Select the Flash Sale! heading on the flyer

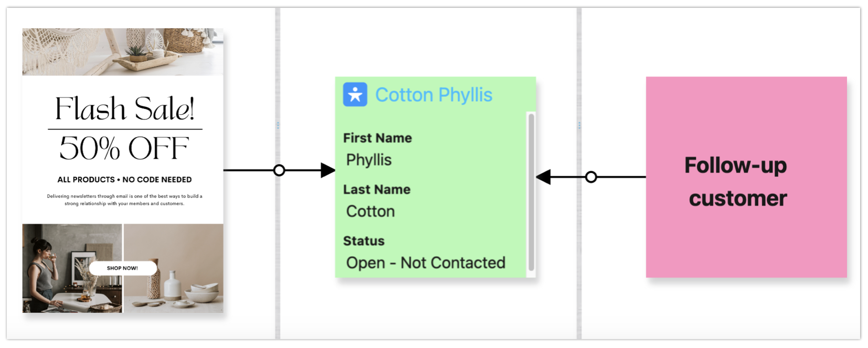125,109
